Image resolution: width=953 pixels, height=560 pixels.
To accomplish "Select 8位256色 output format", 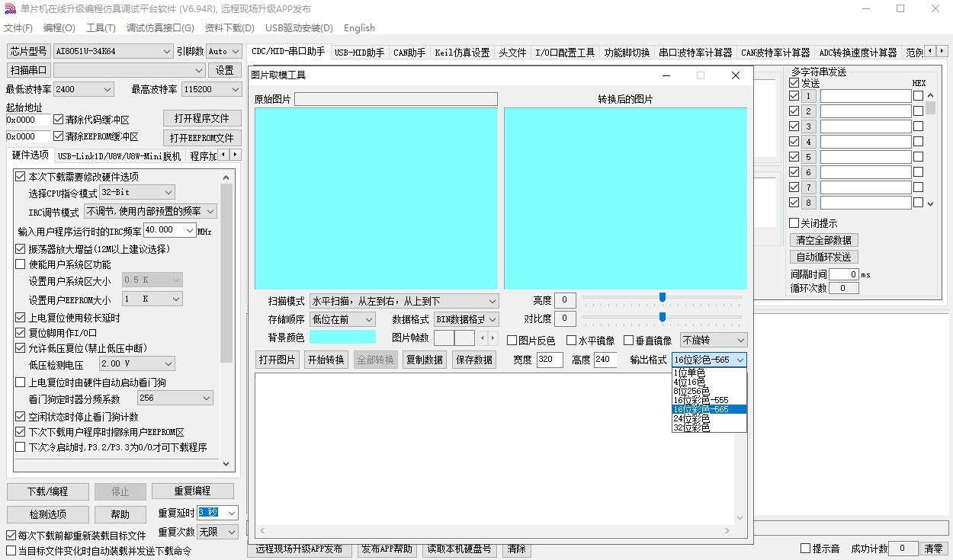I will 709,391.
